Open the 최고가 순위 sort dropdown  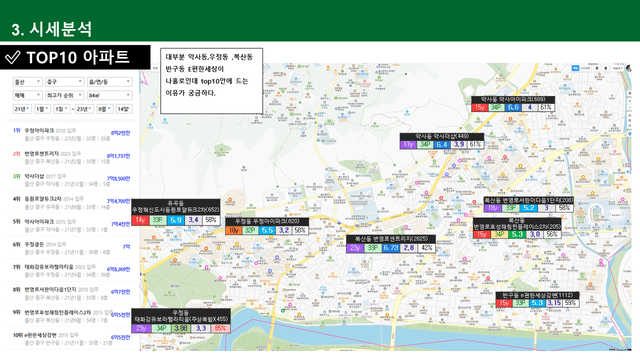point(64,96)
